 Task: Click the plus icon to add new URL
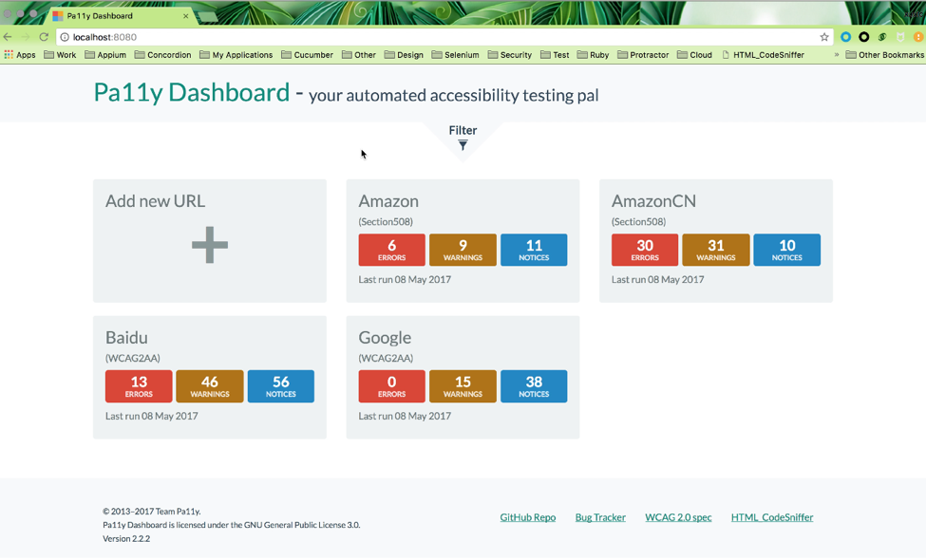(209, 245)
